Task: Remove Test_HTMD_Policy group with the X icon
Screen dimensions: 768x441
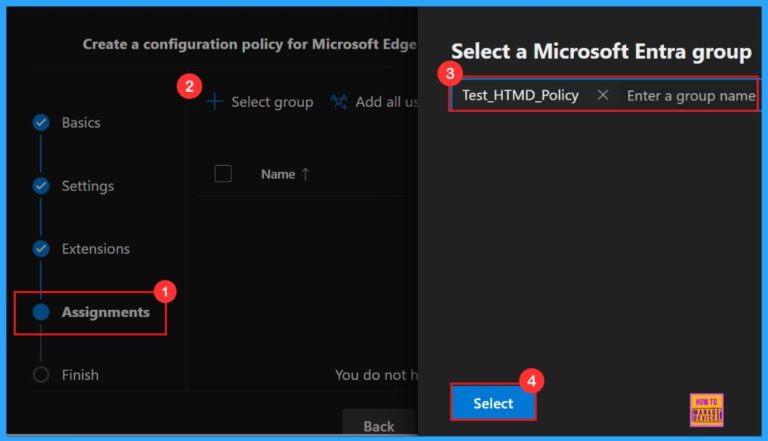Action: click(603, 95)
